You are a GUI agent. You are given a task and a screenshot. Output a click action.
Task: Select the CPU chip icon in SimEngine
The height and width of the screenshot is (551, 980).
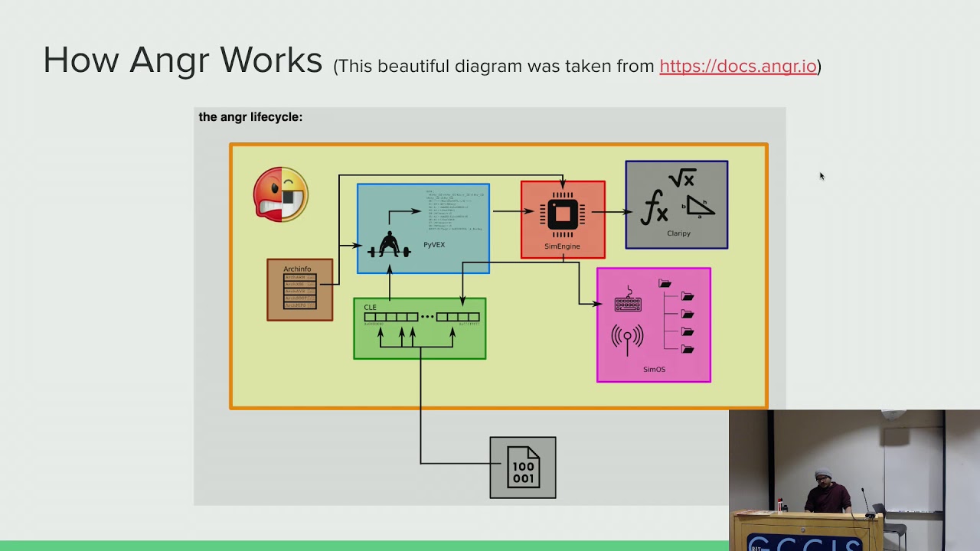click(x=563, y=213)
